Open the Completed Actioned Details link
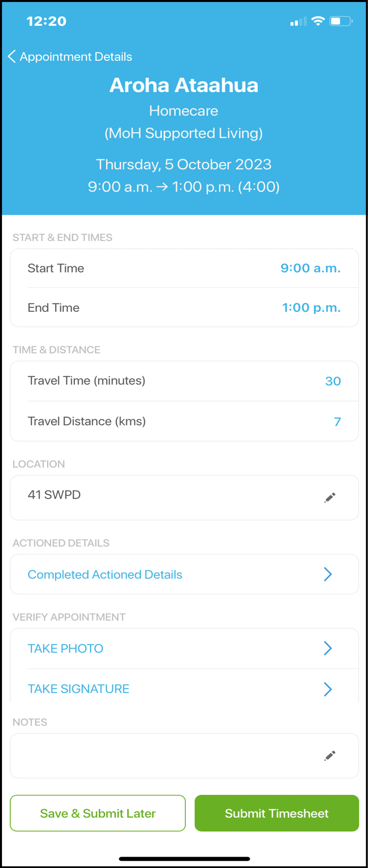The width and height of the screenshot is (368, 868). pyautogui.click(x=105, y=574)
